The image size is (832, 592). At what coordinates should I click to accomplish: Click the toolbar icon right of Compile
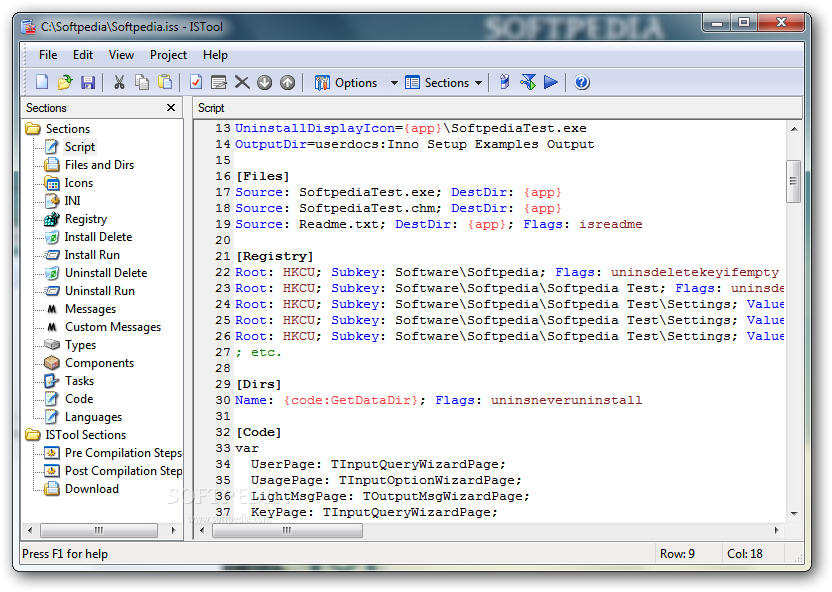tap(528, 82)
